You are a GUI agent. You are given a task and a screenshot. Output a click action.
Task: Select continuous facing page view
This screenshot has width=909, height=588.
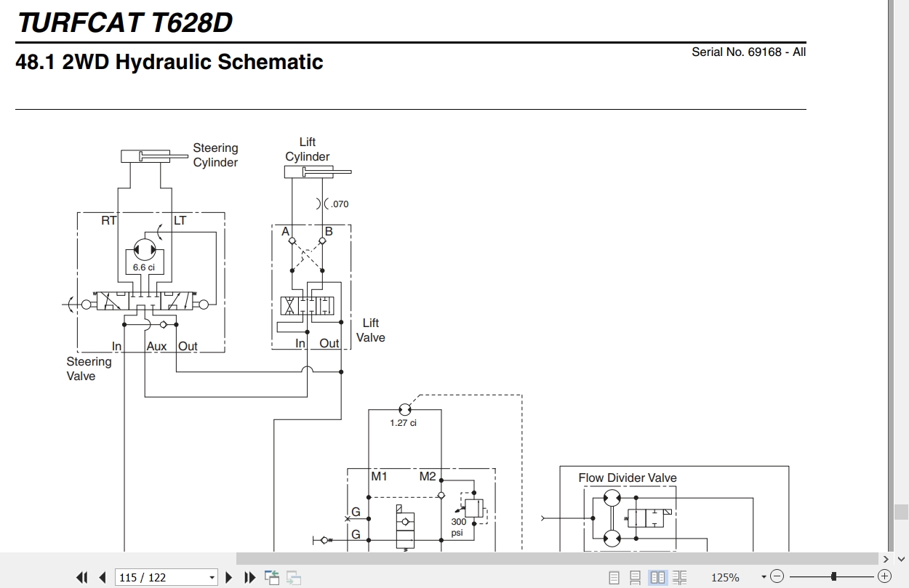(x=679, y=578)
